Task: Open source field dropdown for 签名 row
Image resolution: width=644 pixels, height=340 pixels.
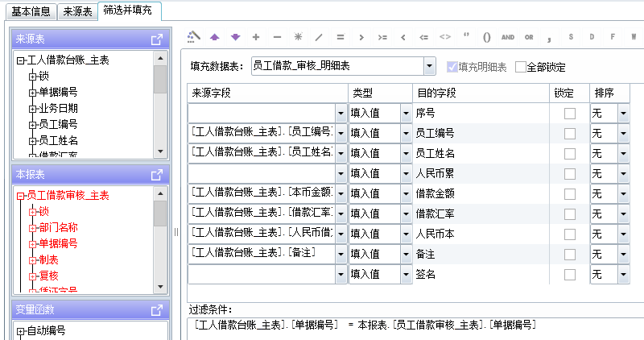Action: [341, 274]
